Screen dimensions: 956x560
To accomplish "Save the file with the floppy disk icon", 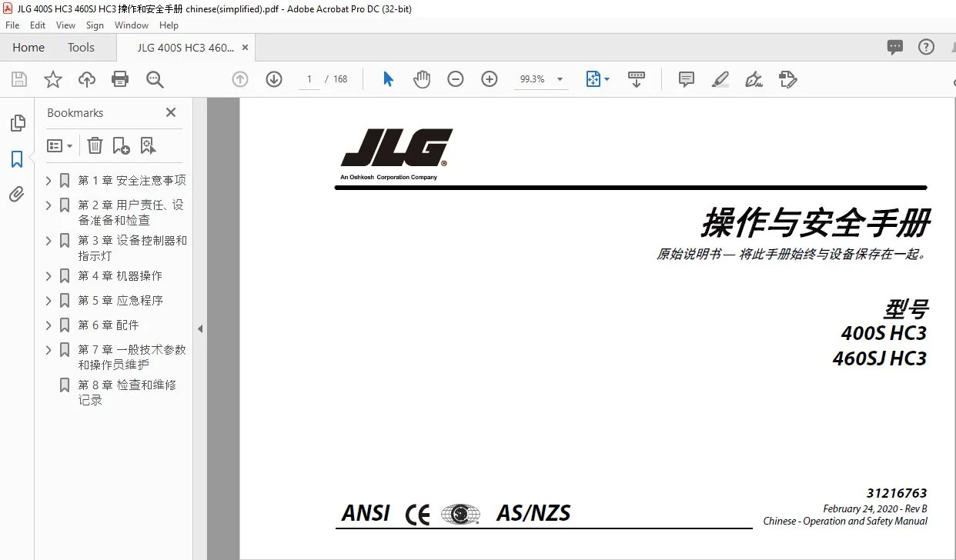I will click(19, 79).
